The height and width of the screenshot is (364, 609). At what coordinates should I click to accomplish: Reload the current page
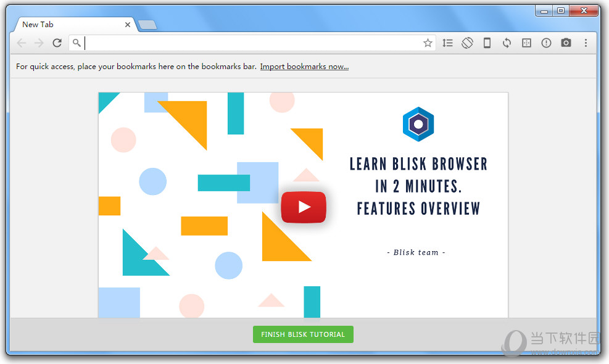[x=57, y=43]
